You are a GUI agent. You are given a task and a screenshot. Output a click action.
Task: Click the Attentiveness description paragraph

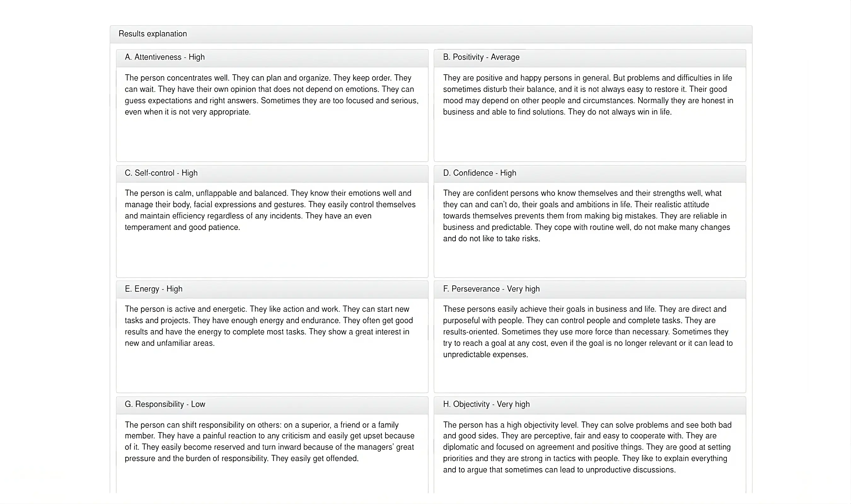click(271, 95)
